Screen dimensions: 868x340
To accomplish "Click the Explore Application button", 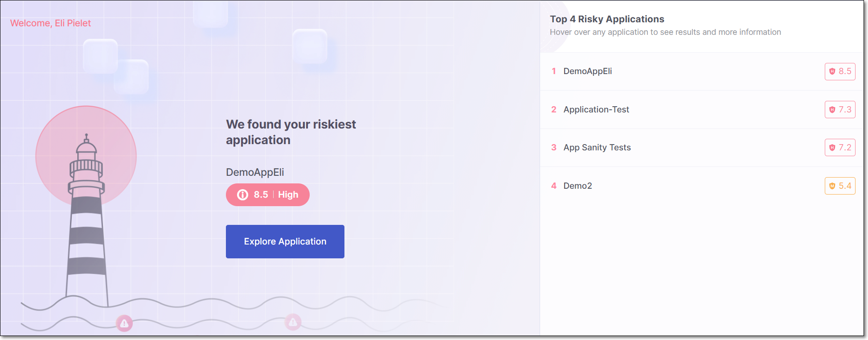I will tap(285, 241).
